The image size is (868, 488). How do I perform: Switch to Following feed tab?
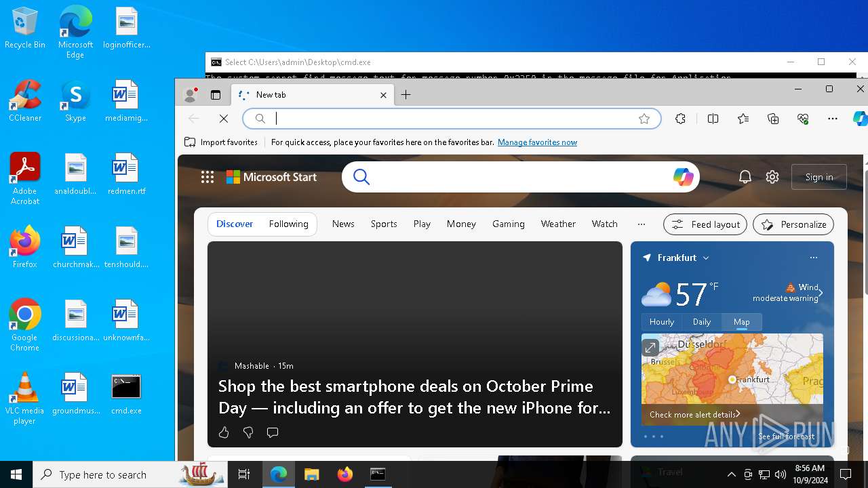288,224
